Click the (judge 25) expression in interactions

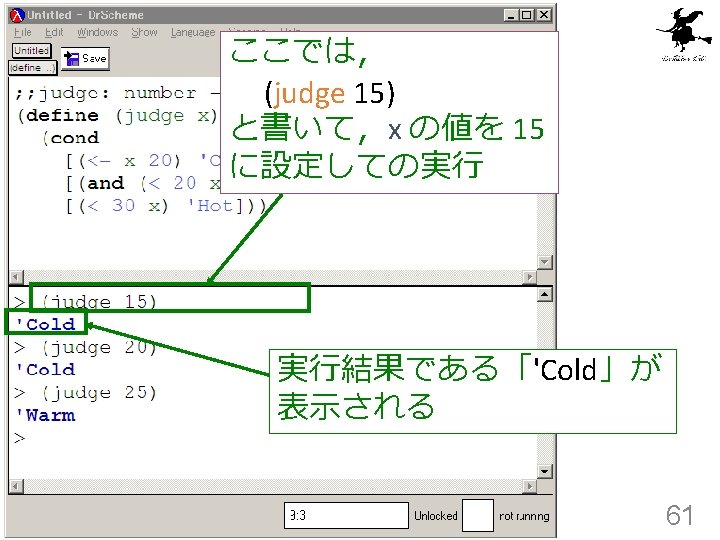(x=100, y=393)
